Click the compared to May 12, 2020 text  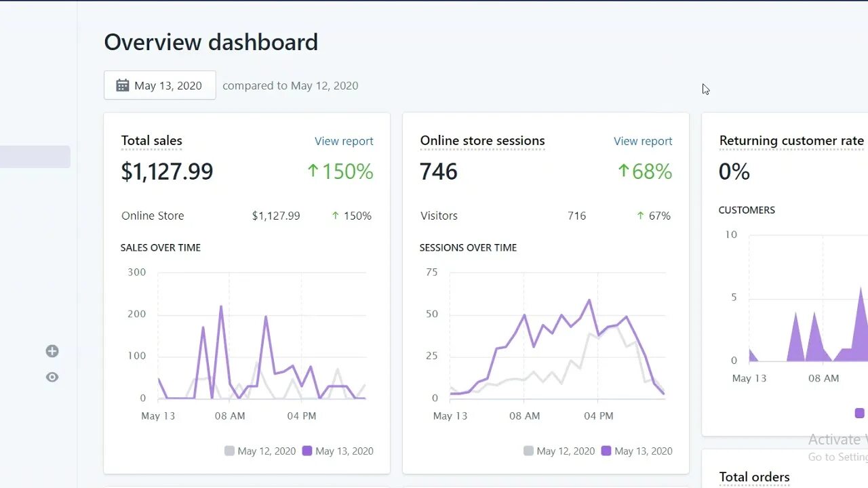coord(290,85)
